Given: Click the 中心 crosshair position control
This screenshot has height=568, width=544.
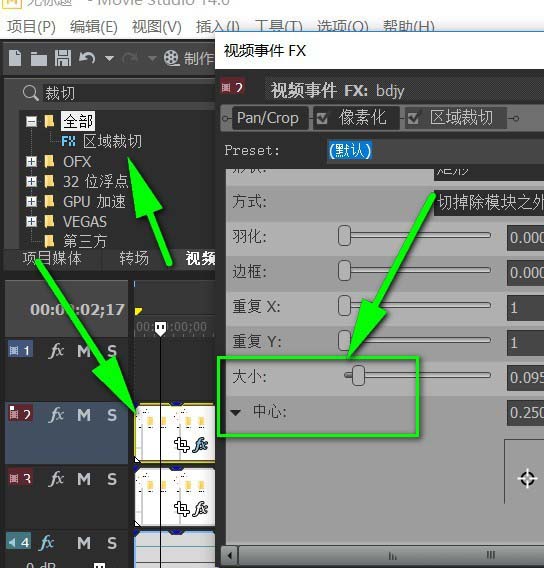Looking at the screenshot, I should tap(527, 479).
